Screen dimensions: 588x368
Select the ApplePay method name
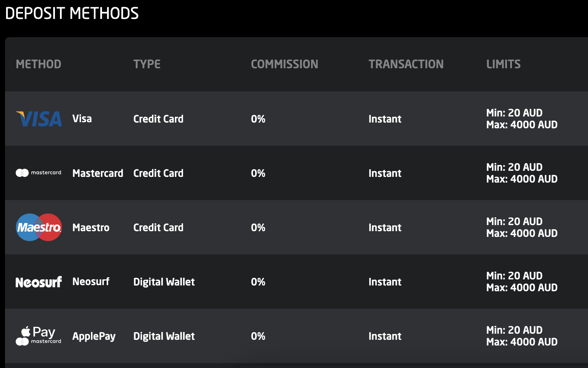pos(94,336)
